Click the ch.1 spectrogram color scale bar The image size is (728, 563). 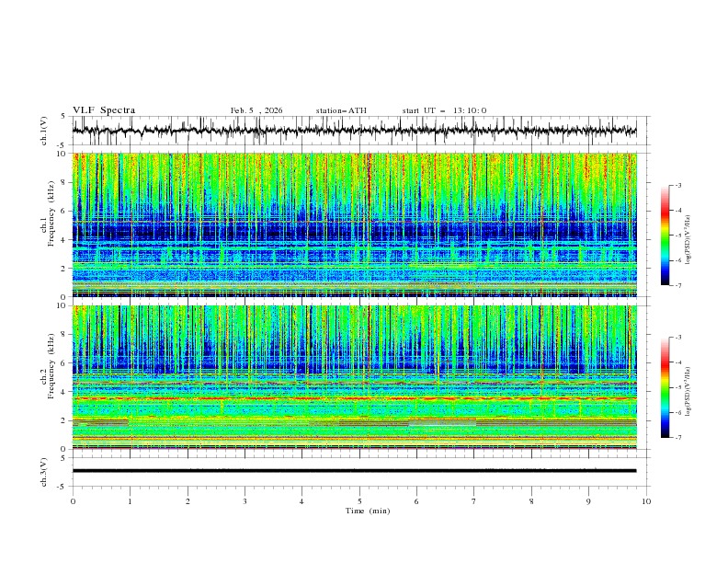click(x=665, y=236)
